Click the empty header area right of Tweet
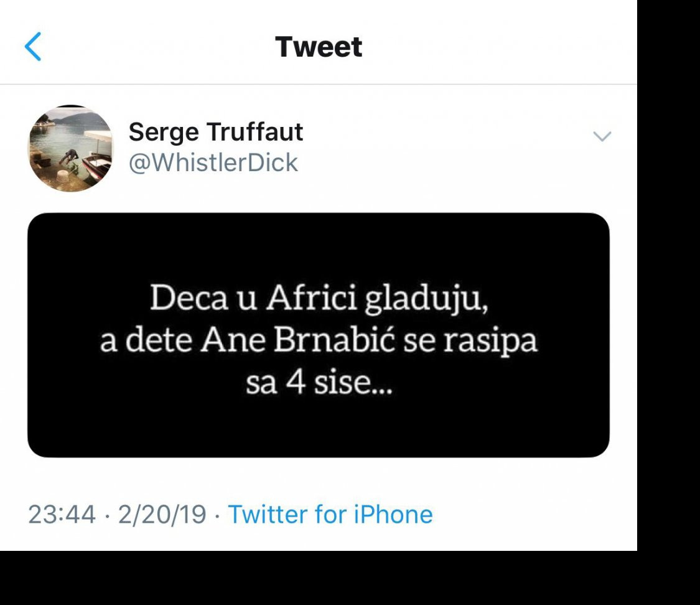The width and height of the screenshot is (700, 605). [498, 47]
